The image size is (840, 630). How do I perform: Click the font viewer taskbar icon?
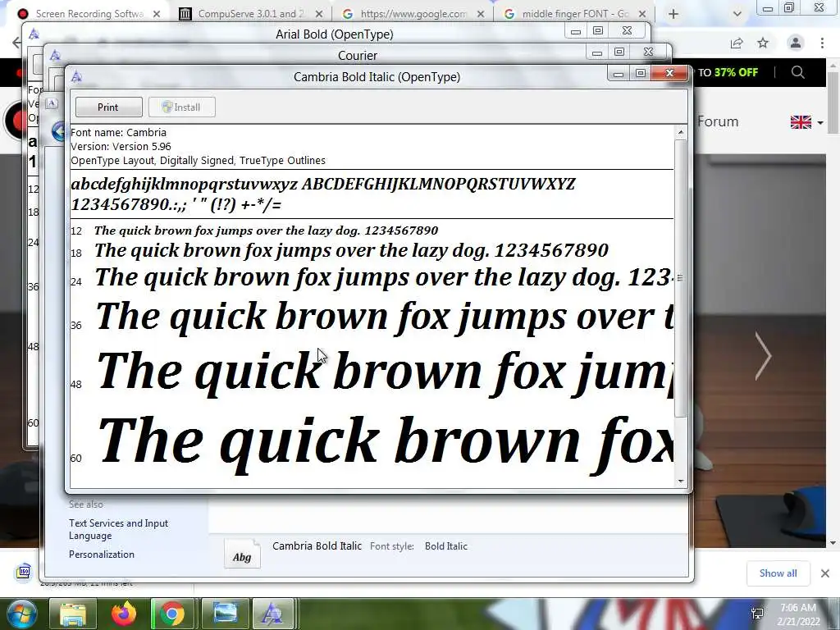272,614
